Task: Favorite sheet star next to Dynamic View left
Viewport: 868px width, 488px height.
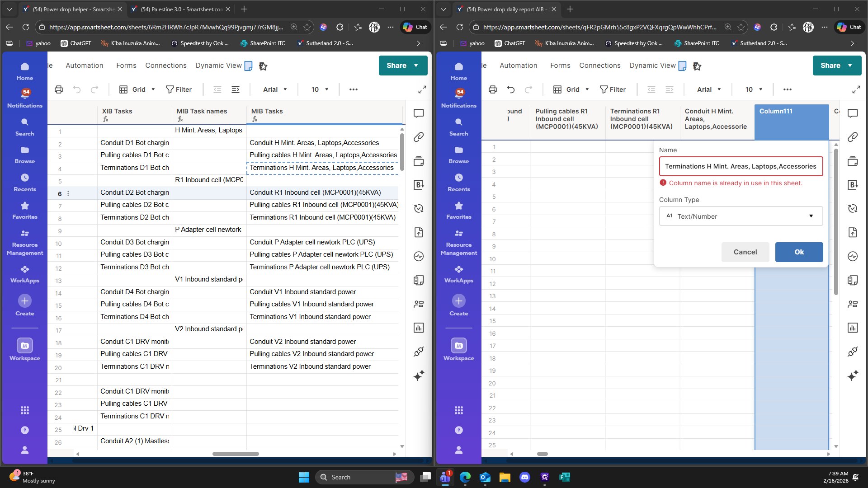Action: point(263,66)
